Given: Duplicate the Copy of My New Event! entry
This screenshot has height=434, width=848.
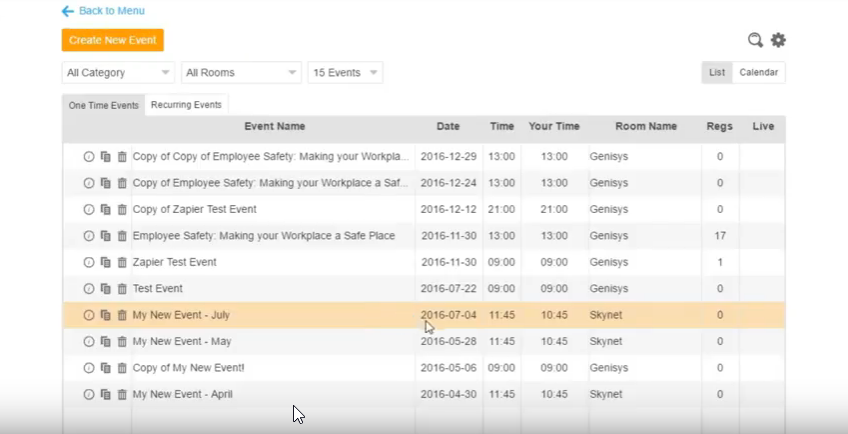Looking at the screenshot, I should tap(105, 367).
